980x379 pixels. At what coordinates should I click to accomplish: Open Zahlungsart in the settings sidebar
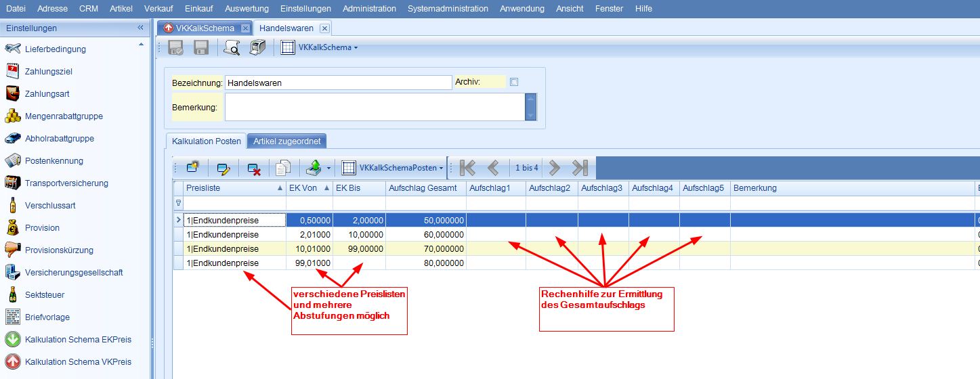click(x=47, y=94)
